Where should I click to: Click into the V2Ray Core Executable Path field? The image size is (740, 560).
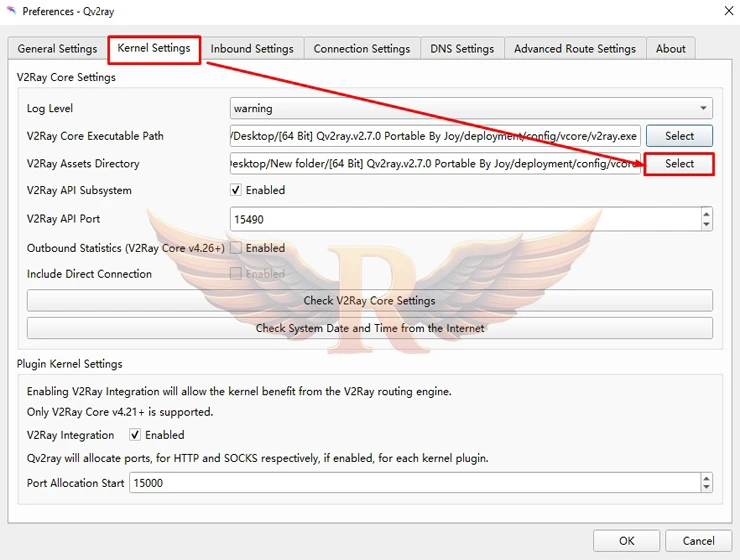click(434, 136)
